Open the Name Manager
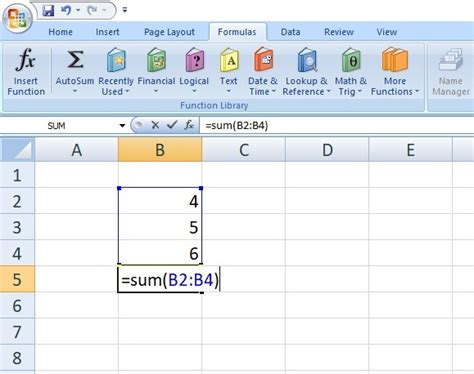This screenshot has height=374, width=474. point(451,72)
